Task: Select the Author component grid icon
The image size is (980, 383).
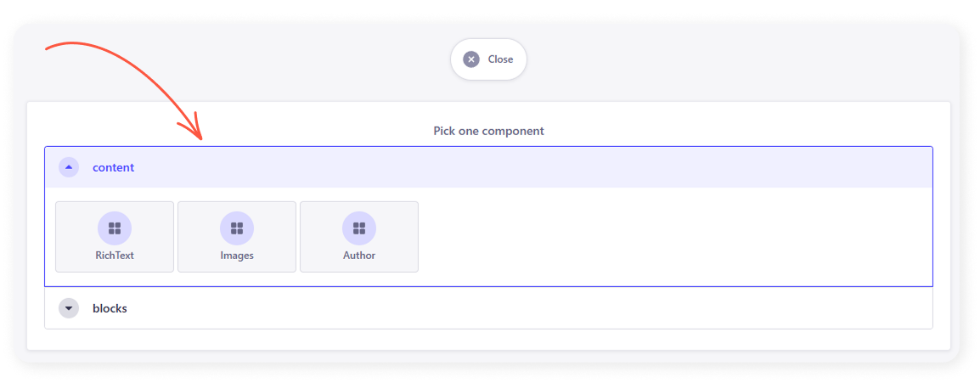Action: pos(359,228)
